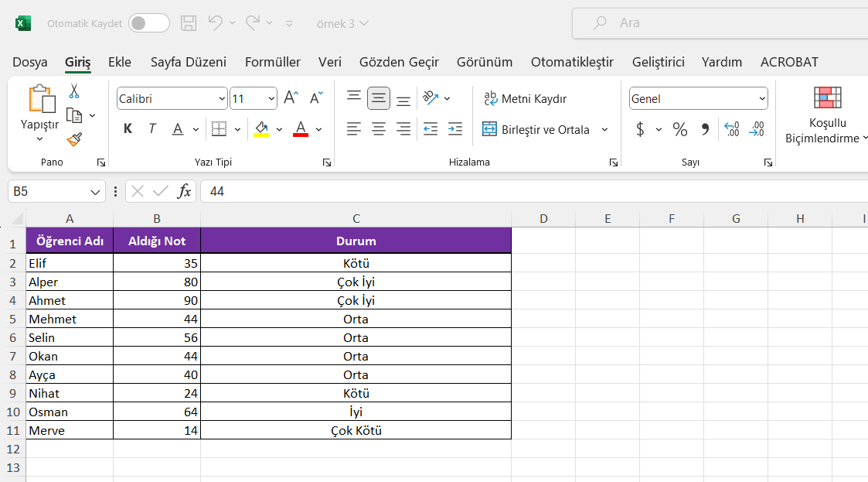Screen dimensions: 868x482
Task: Open the Undo history dropdown
Action: (232, 23)
